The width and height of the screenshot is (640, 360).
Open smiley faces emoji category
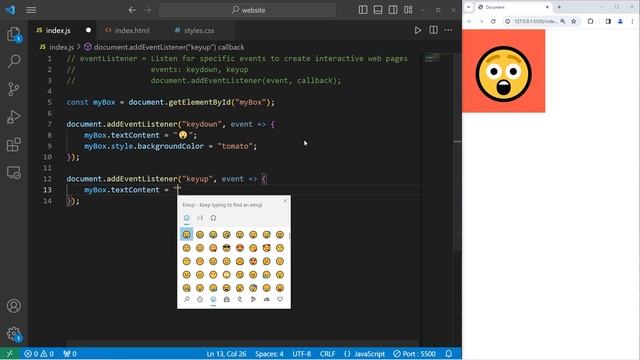[213, 300]
